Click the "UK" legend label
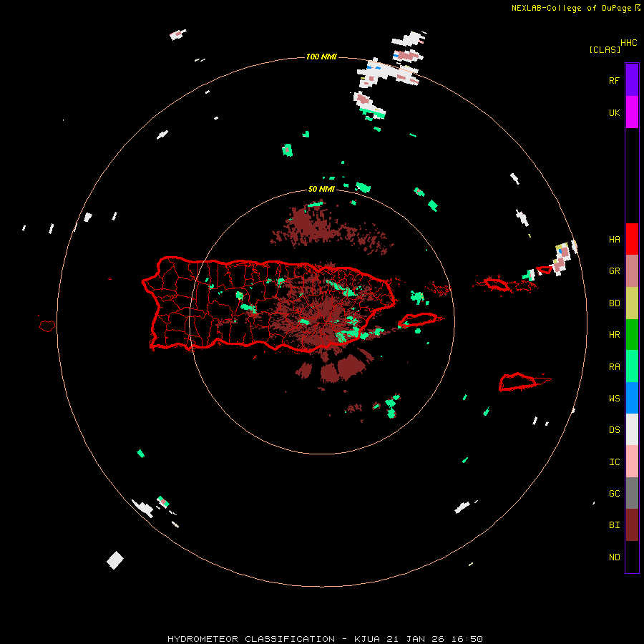The height and width of the screenshot is (644, 644). (614, 112)
